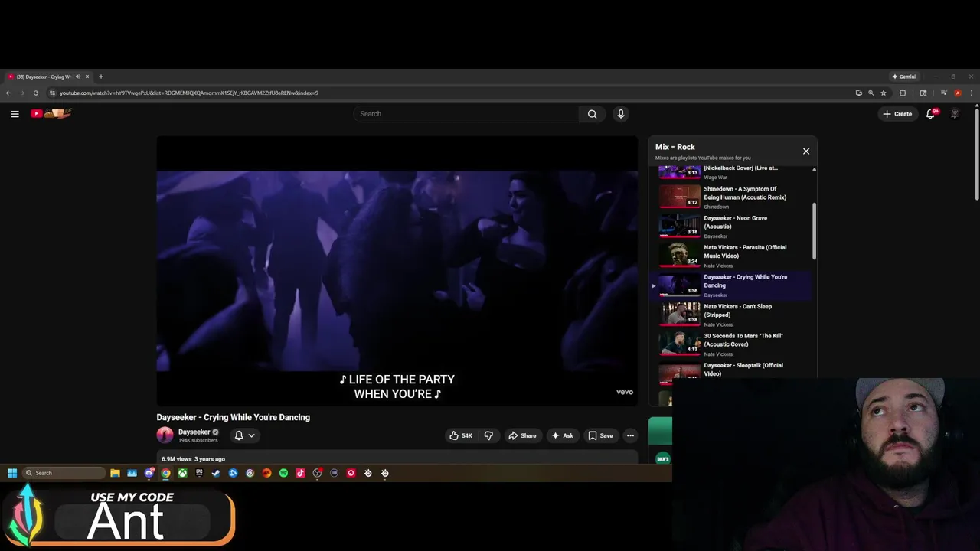Click the browser address bar URL
The height and width of the screenshot is (551, 980).
(x=189, y=93)
